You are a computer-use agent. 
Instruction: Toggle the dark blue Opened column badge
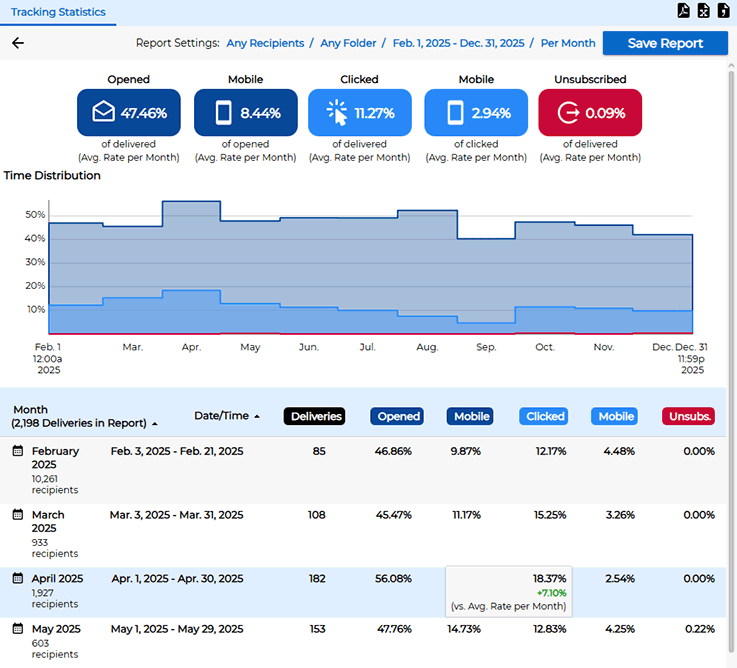[396, 416]
